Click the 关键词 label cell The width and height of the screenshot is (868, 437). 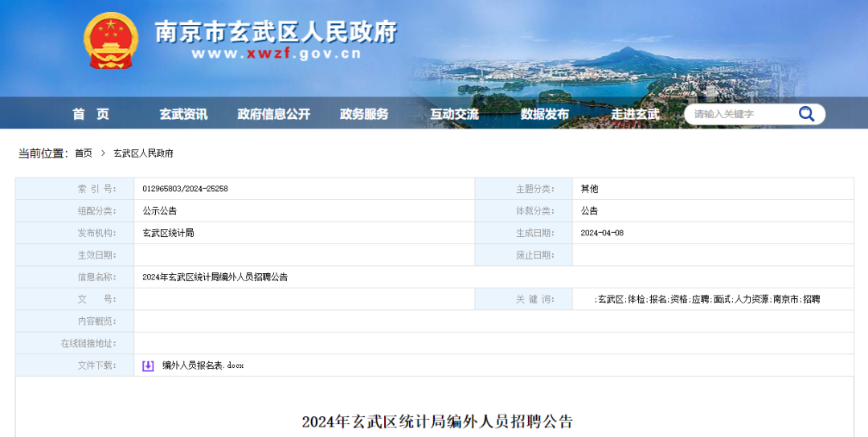(x=524, y=300)
